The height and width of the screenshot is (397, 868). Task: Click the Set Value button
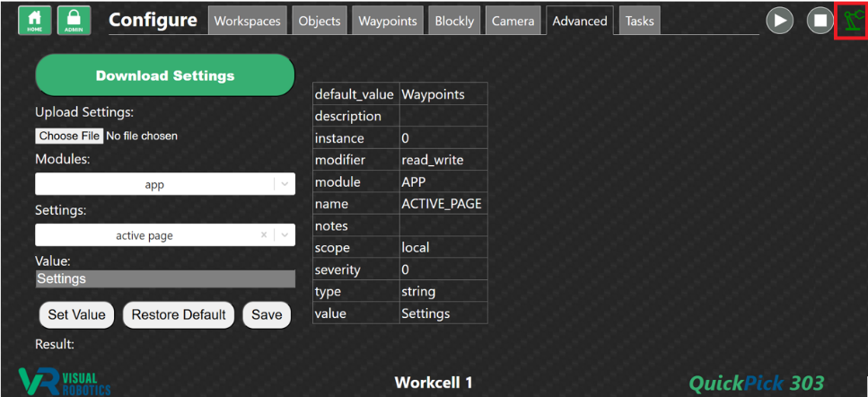[x=76, y=314]
